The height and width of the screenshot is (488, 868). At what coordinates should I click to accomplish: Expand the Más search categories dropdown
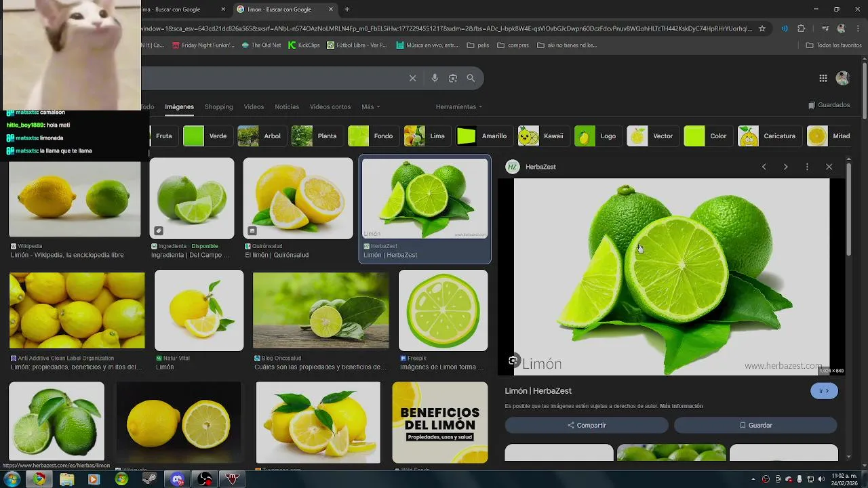370,107
